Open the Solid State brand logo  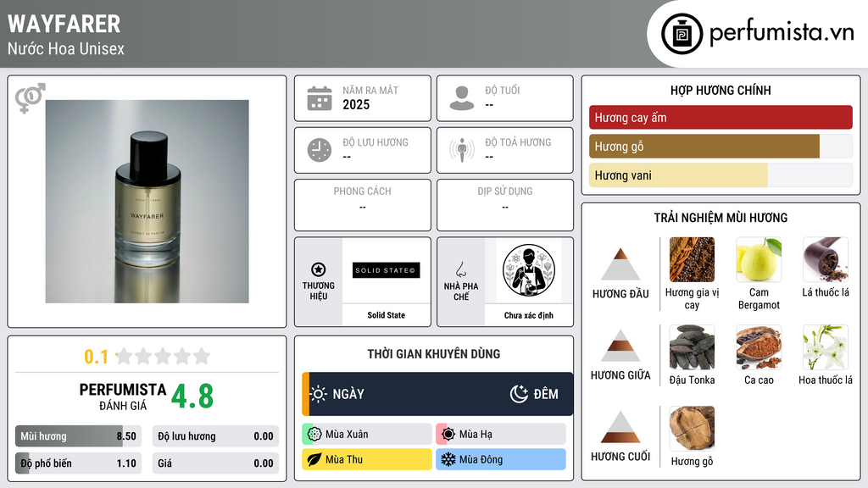[387, 270]
